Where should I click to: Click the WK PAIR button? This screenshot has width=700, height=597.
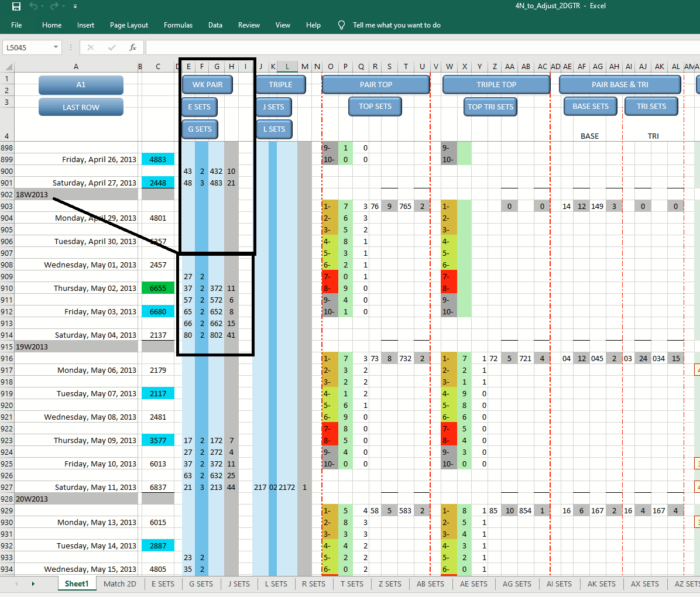(x=207, y=84)
